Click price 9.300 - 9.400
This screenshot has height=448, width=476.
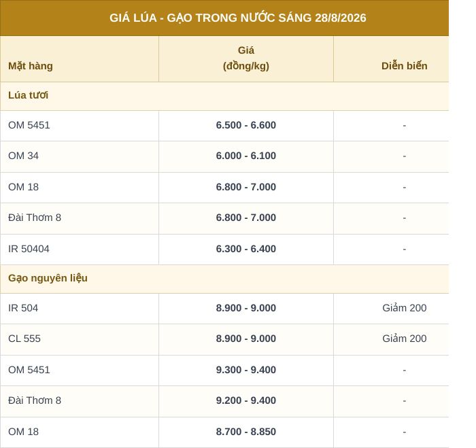[x=246, y=370]
